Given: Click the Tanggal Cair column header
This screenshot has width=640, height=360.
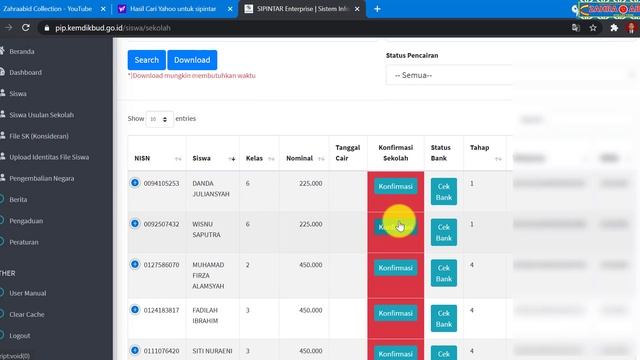Looking at the screenshot, I should tap(348, 153).
